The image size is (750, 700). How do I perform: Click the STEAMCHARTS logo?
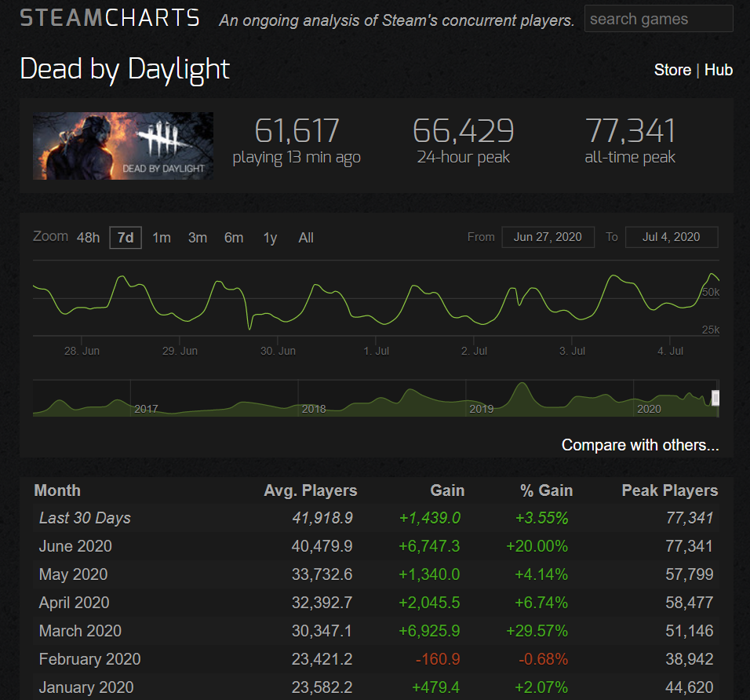(x=110, y=18)
